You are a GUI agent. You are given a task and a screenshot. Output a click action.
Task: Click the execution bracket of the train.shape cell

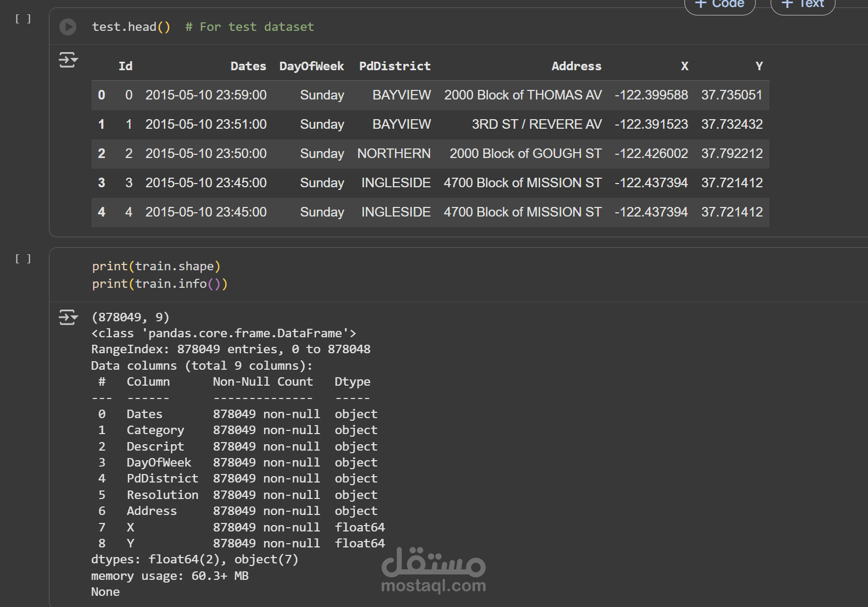point(23,259)
